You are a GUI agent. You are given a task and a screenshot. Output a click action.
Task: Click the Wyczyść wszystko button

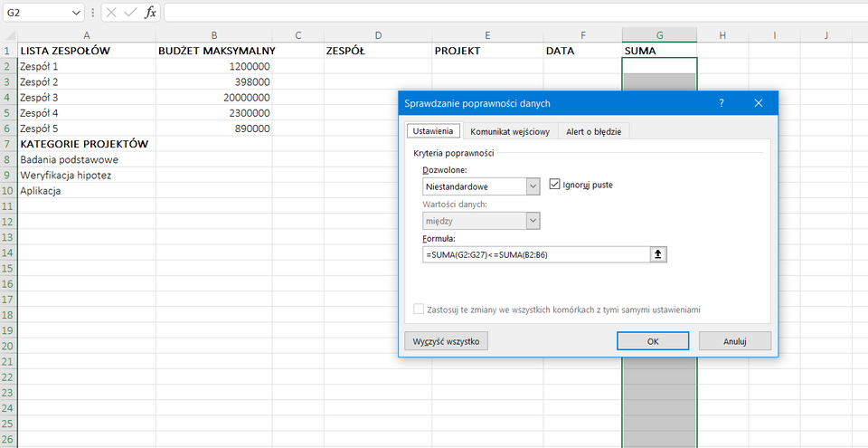point(447,341)
